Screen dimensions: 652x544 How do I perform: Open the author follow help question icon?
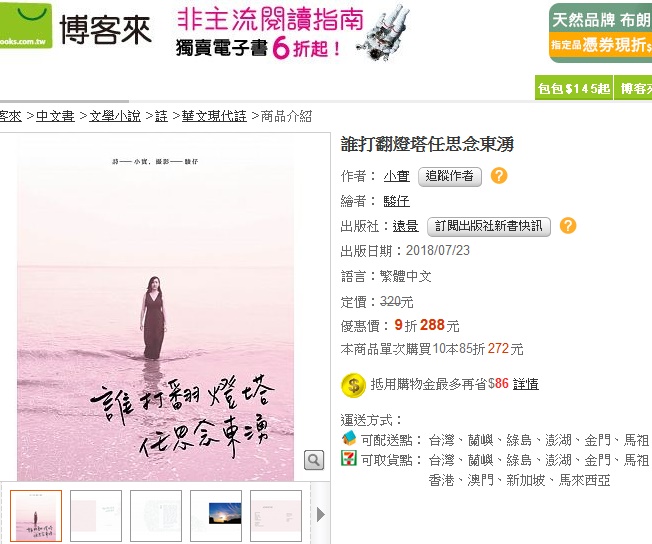[x=499, y=176]
